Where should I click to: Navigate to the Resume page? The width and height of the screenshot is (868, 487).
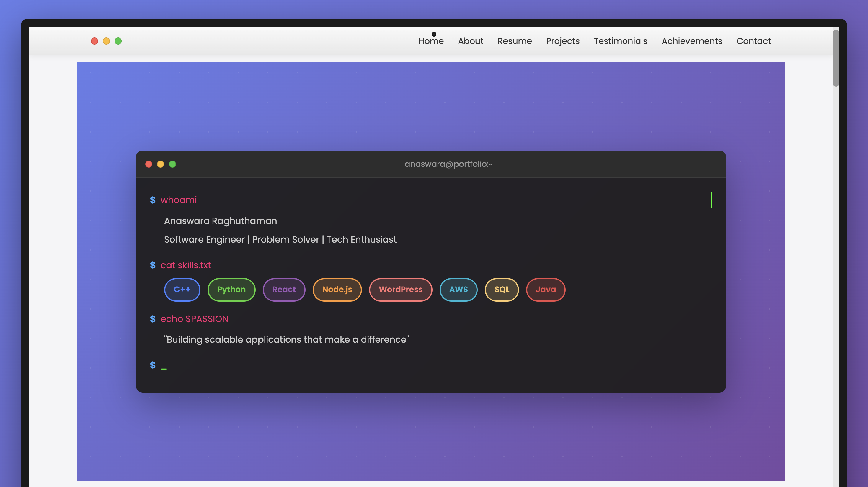(x=515, y=41)
